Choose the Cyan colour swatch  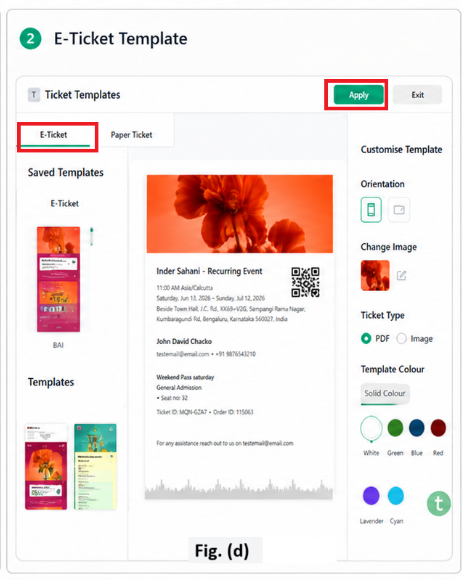[x=395, y=496]
